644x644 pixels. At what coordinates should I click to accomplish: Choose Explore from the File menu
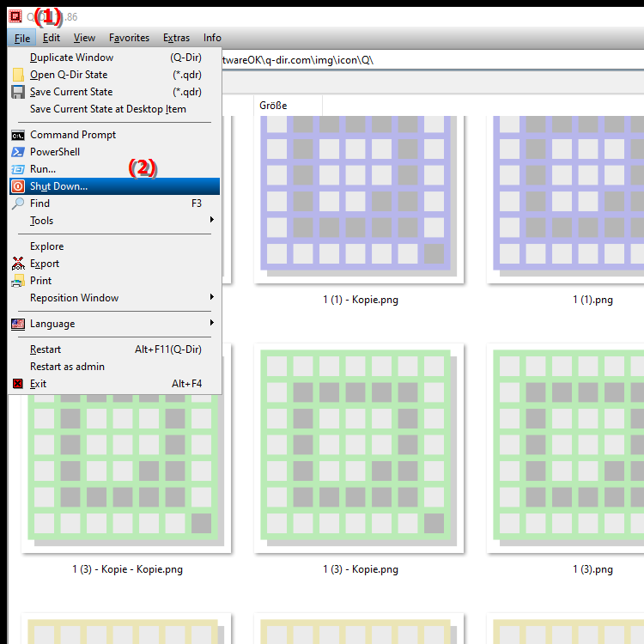114,246
